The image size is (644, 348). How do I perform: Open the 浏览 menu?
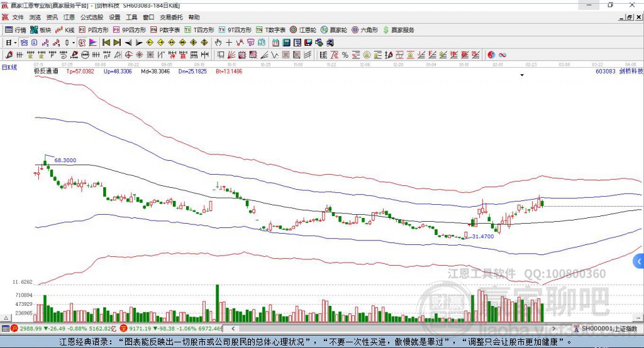tap(35, 17)
